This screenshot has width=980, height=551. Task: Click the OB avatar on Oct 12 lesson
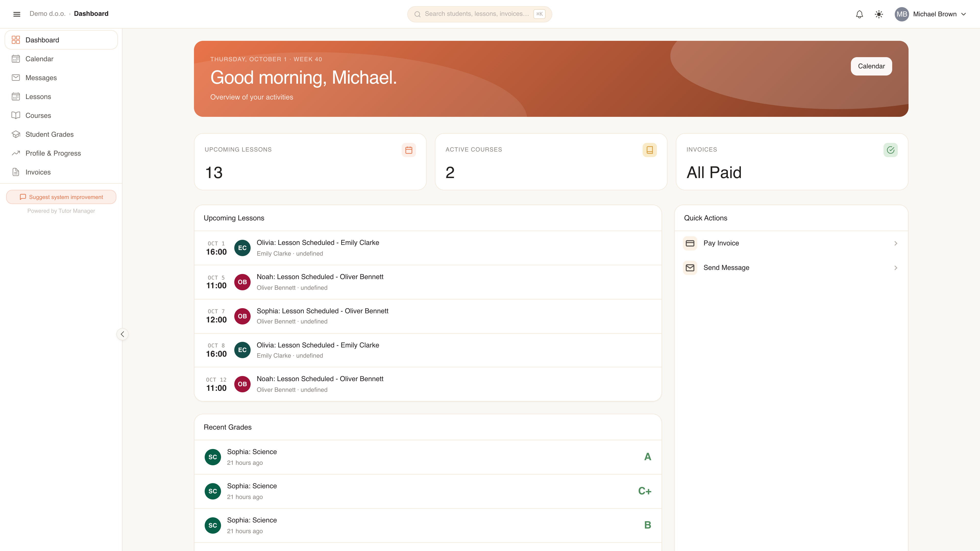(242, 384)
